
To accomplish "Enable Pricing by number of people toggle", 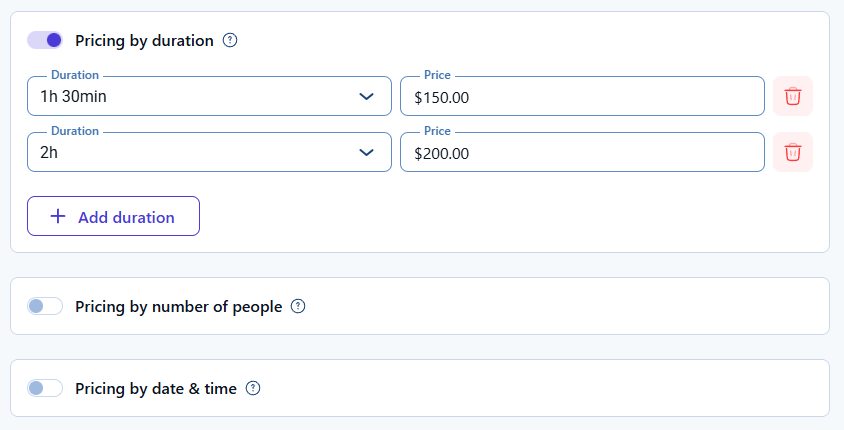I will pyautogui.click(x=45, y=306).
